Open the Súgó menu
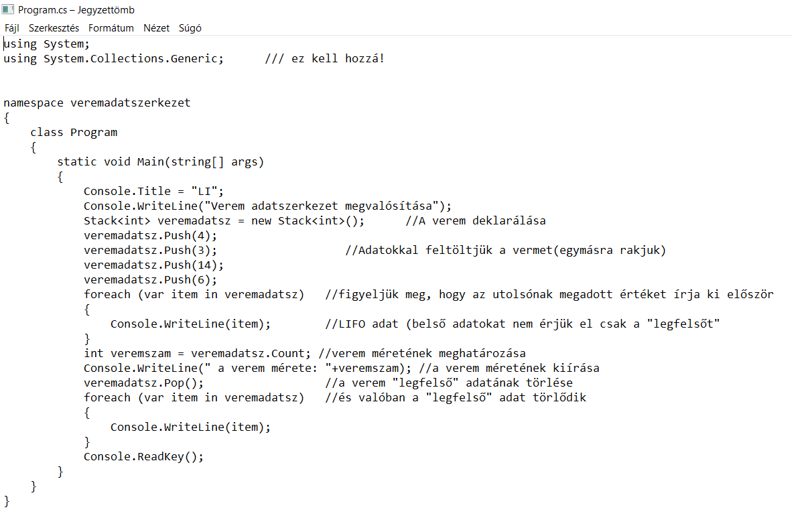792x532 pixels. coord(190,28)
